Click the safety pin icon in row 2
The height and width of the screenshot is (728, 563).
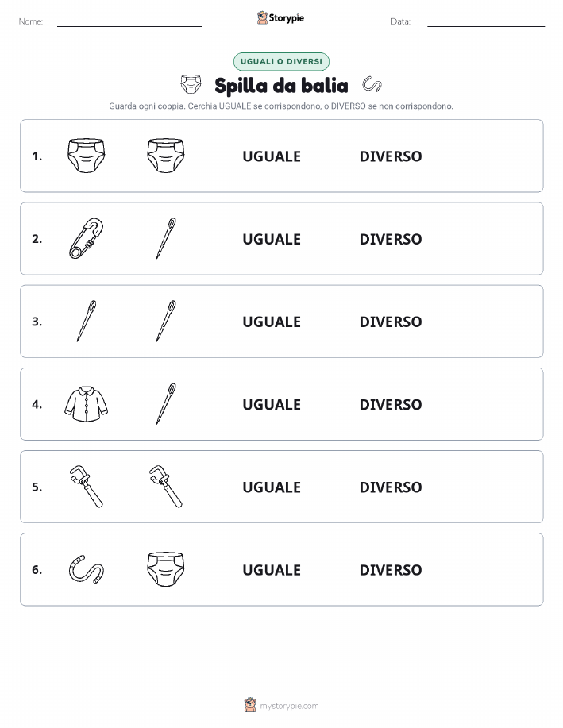pyautogui.click(x=87, y=238)
